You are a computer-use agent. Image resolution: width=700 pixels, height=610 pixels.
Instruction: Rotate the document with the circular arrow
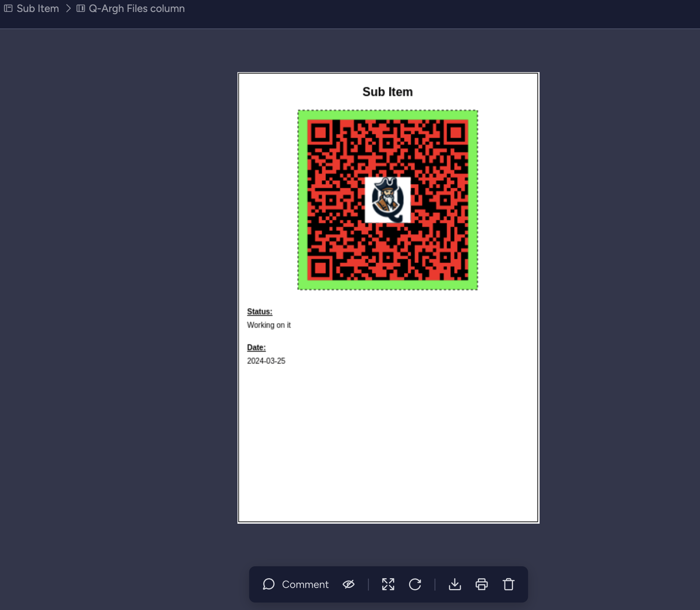click(x=415, y=584)
